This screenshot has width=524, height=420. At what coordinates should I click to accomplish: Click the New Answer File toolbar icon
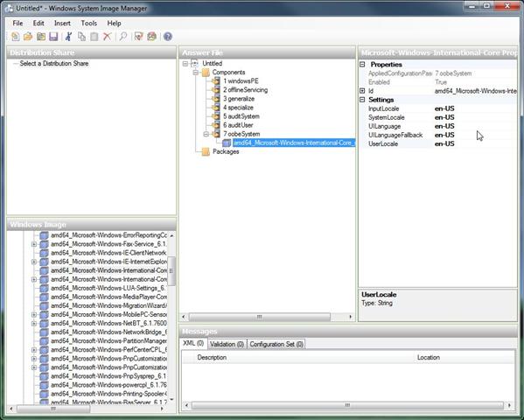point(16,37)
